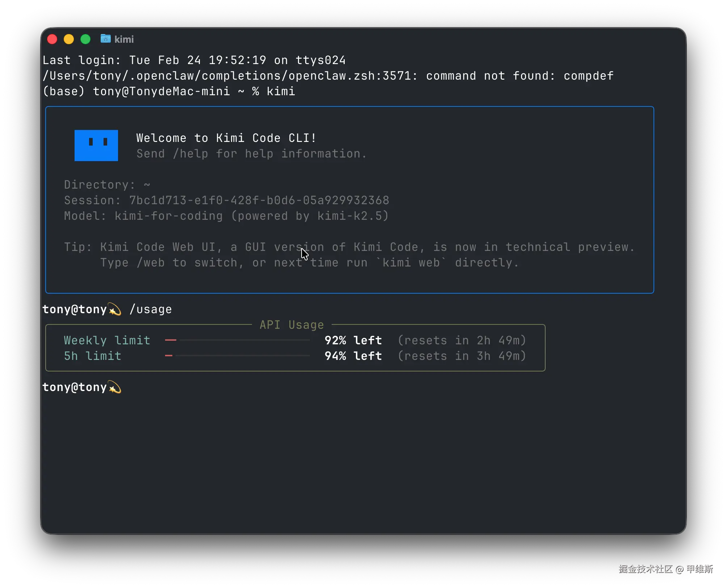Click the star emoji on the empty prompt

pyautogui.click(x=115, y=387)
